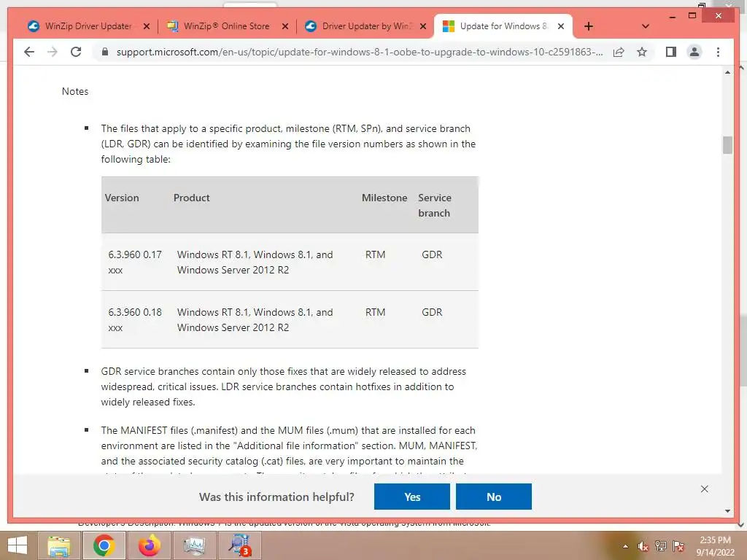Close the Driver Updater by WinZip tab

423,26
